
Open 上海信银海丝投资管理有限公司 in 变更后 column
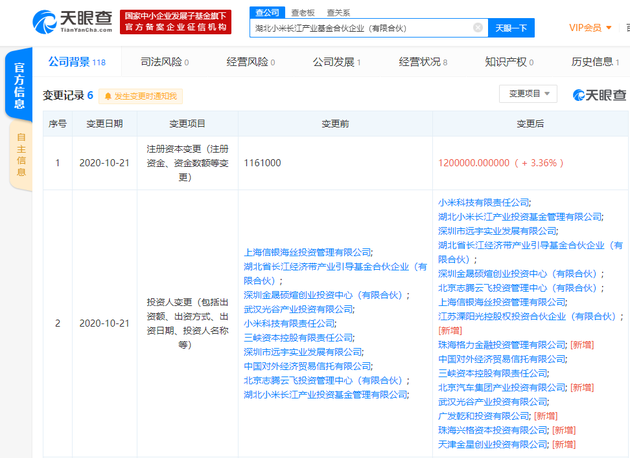502,302
